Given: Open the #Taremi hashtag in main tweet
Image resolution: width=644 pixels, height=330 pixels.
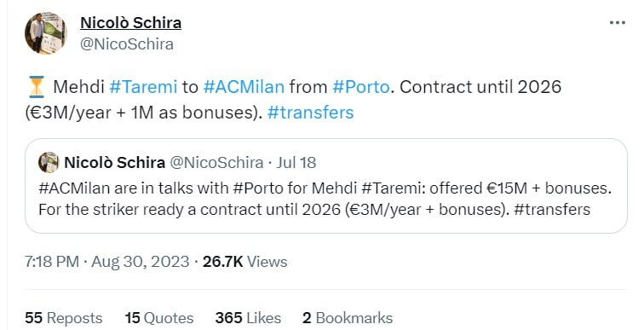Looking at the screenshot, I should pos(143,87).
